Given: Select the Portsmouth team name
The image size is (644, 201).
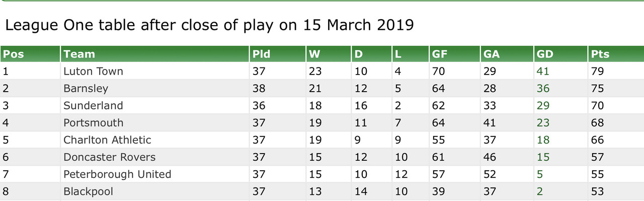Looking at the screenshot, I should click(x=93, y=123).
